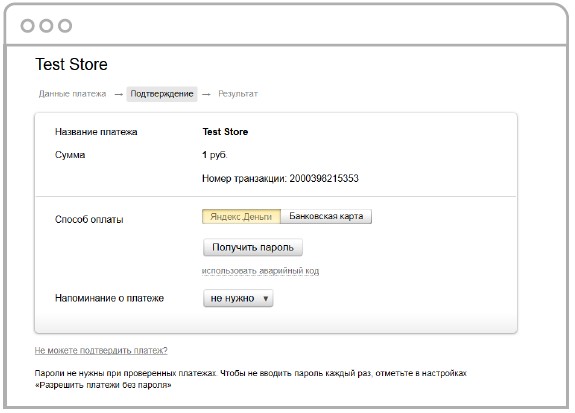
Task: Click the third window control circle
Action: click(x=65, y=26)
